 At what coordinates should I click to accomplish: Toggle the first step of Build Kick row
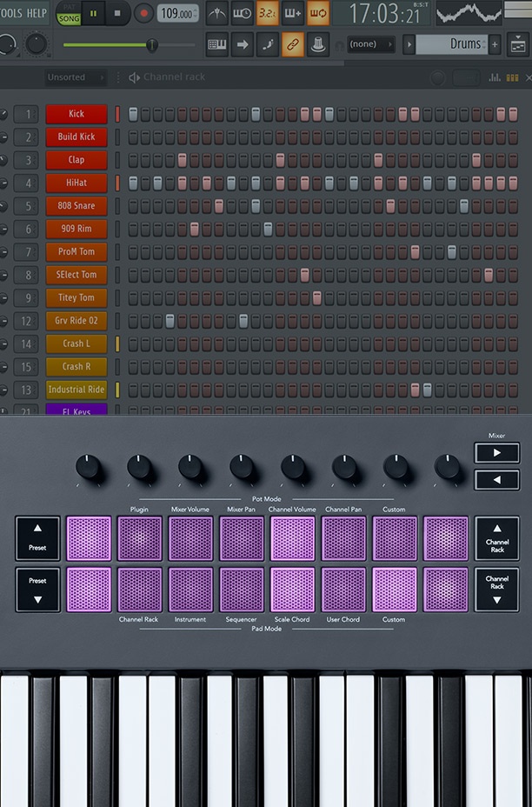point(133,137)
